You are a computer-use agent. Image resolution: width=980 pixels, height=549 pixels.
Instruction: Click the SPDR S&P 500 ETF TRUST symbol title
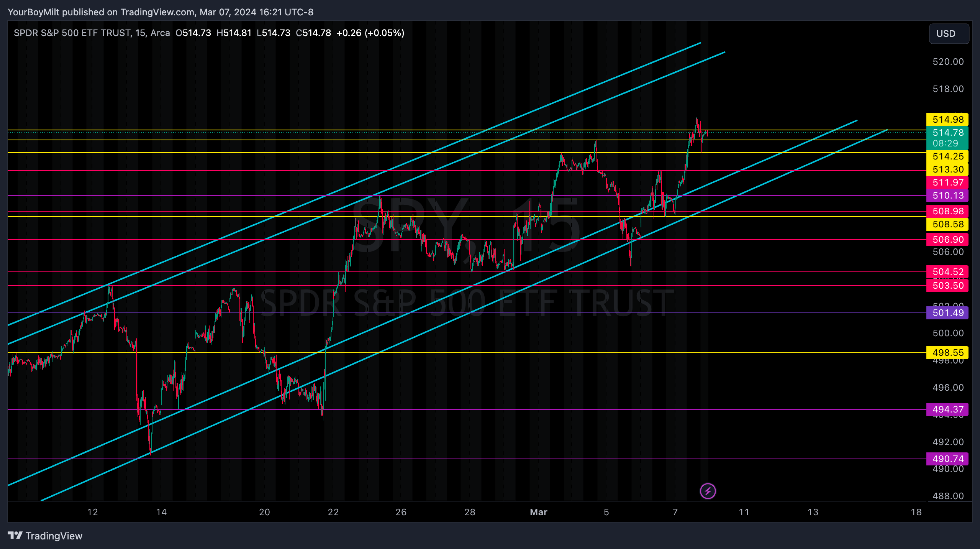tap(73, 33)
